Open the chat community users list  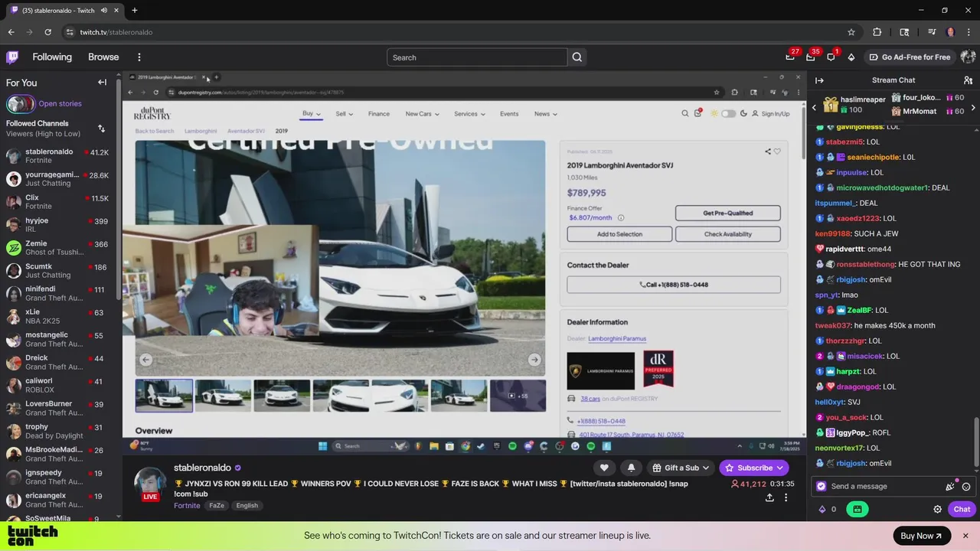pos(968,80)
